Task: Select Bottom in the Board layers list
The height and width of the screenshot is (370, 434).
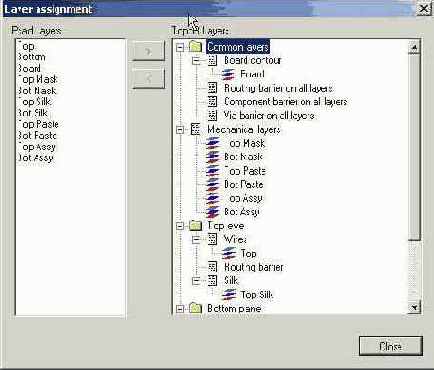Action: [x=32, y=57]
